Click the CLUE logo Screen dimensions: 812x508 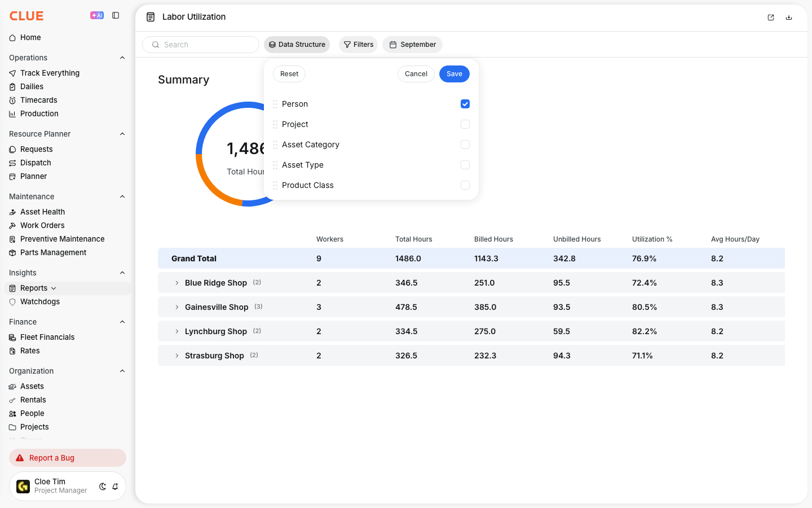pos(27,16)
